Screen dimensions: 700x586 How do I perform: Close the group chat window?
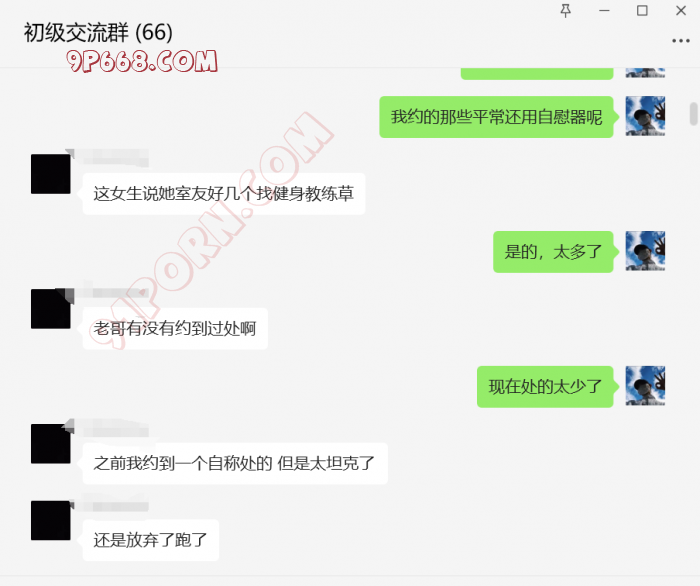click(680, 10)
